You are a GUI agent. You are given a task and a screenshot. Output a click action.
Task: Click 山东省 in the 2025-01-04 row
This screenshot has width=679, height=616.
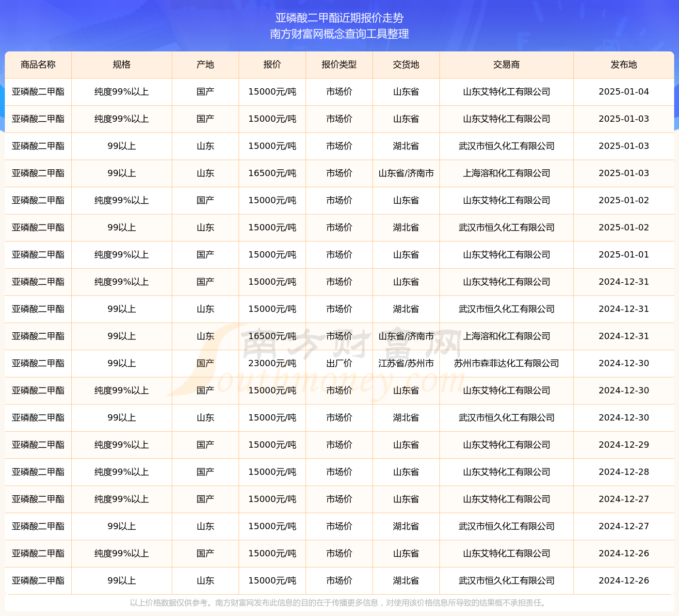[406, 92]
